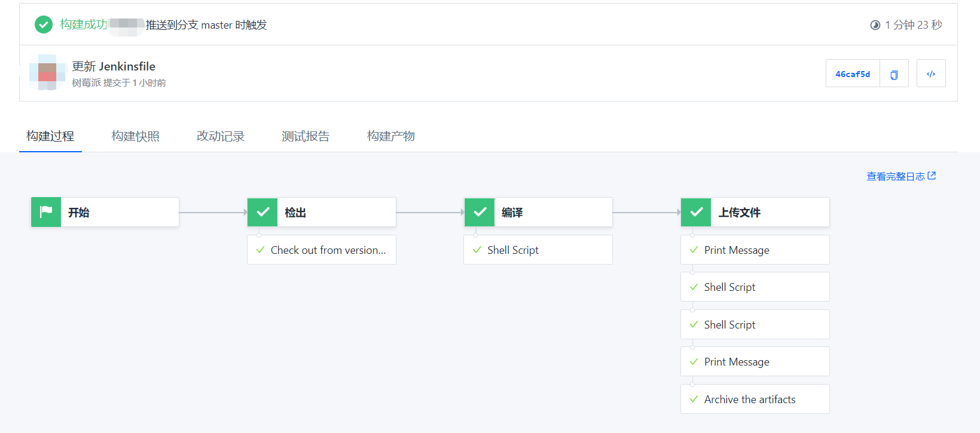Viewport: 980px width, 433px height.
Task: Click the copy commit hash icon
Action: (894, 74)
